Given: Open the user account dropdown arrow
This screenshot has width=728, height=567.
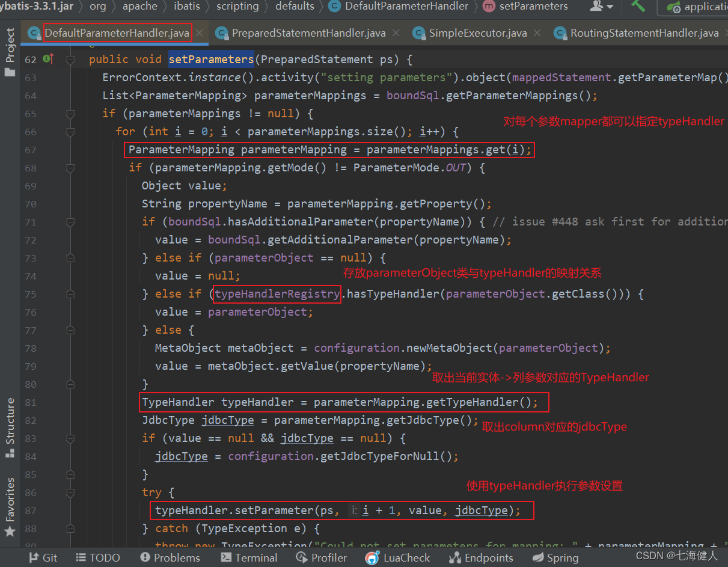Looking at the screenshot, I should [x=609, y=7].
